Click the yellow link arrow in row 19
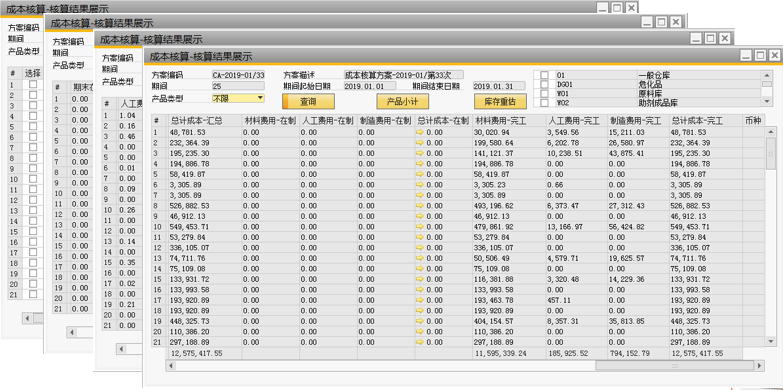Viewport: 783px width, 390px height. point(419,321)
